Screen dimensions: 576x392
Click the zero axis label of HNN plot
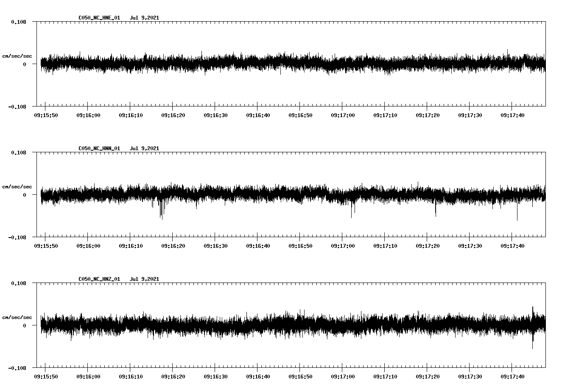tap(25, 195)
